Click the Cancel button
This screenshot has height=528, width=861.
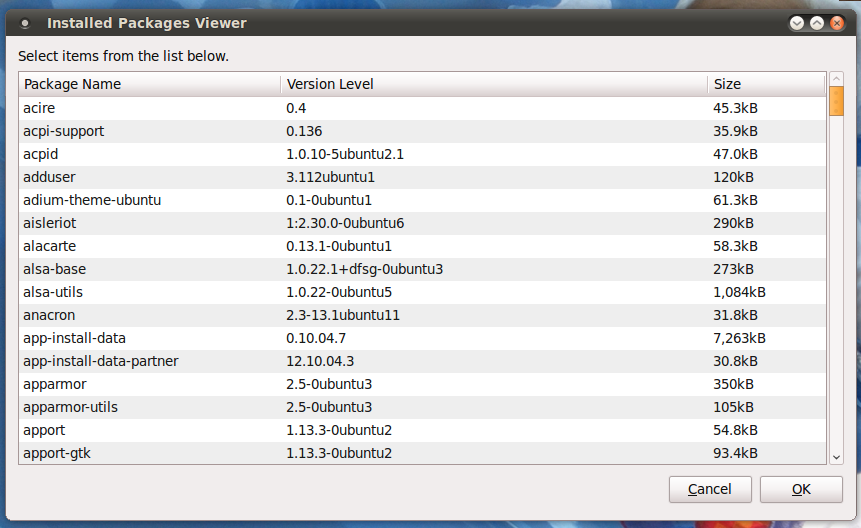710,489
